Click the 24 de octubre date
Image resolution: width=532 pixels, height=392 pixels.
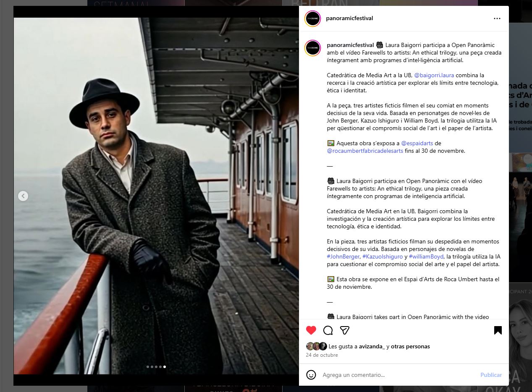click(x=322, y=355)
